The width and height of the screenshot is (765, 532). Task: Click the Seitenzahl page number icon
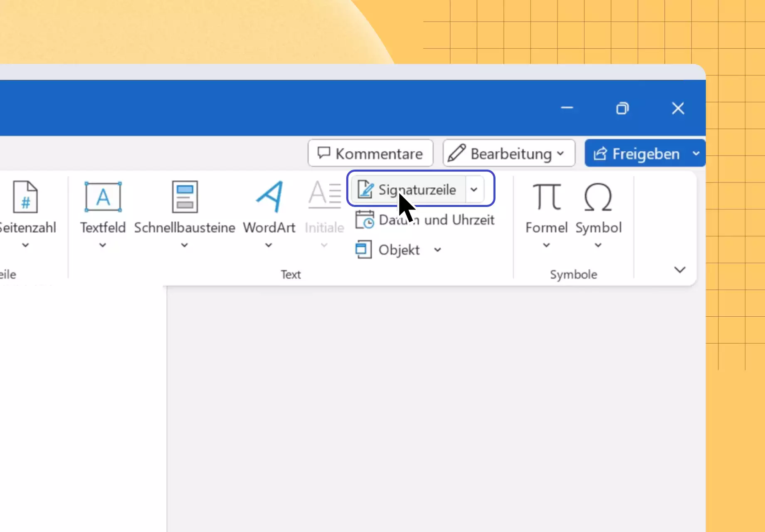pyautogui.click(x=25, y=197)
